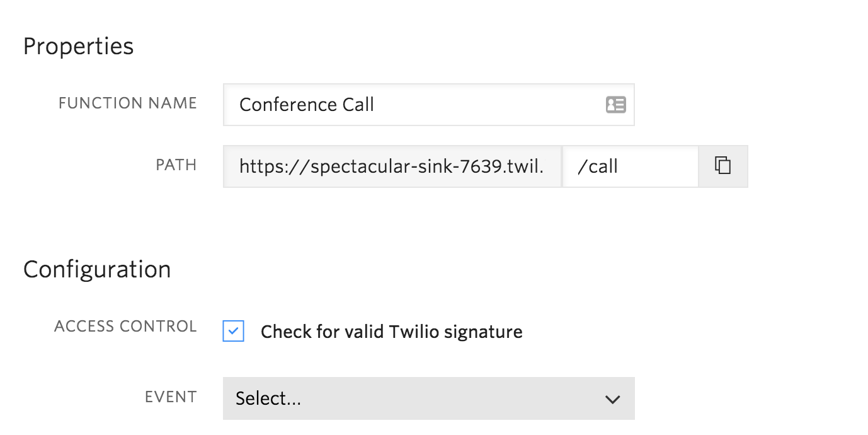Click the "Select..." placeholder text
The height and width of the screenshot is (435, 868).
[x=268, y=398]
